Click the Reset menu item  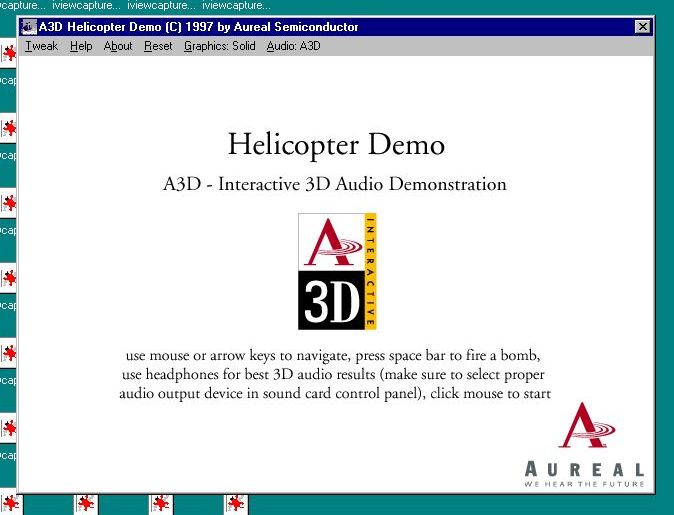158,46
